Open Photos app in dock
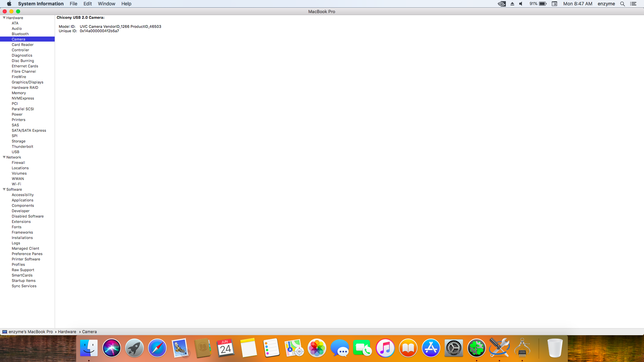Screen dimensions: 644x362 click(x=317, y=348)
